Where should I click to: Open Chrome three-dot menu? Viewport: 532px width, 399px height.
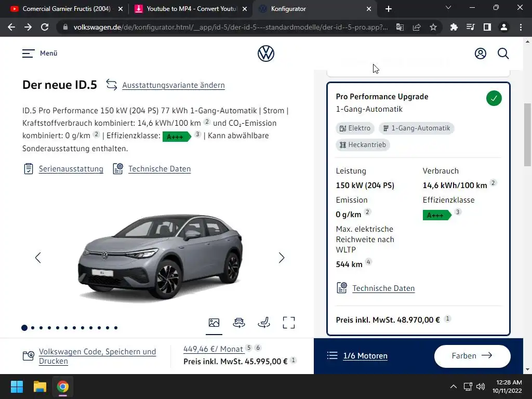(521, 27)
